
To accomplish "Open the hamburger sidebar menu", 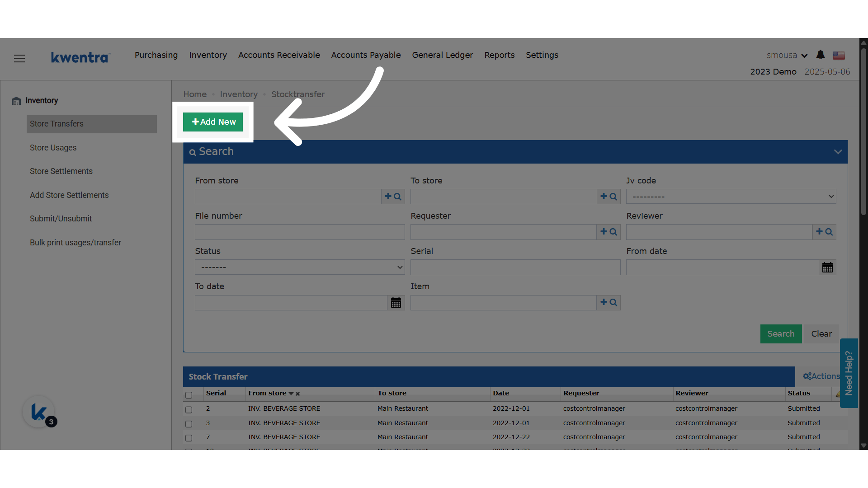I will pos(19,59).
